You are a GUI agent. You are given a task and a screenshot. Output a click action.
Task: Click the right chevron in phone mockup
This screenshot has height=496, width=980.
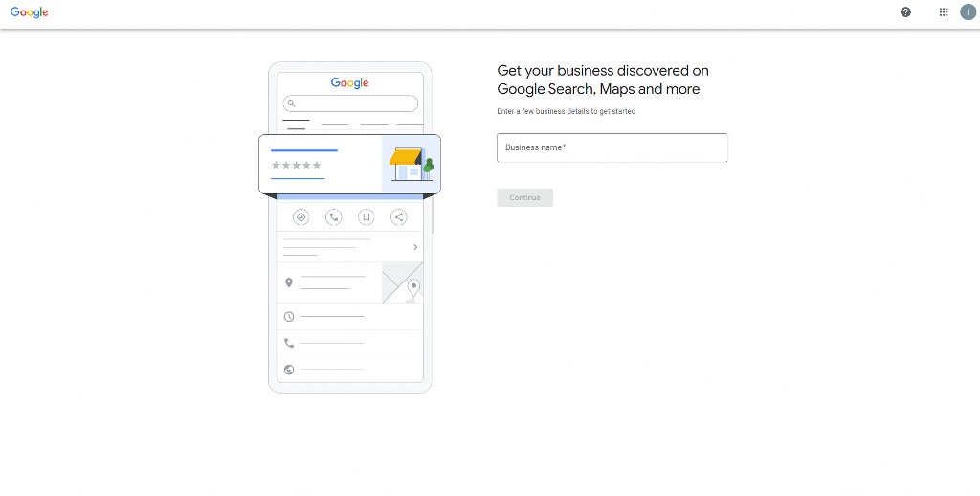[x=415, y=247]
